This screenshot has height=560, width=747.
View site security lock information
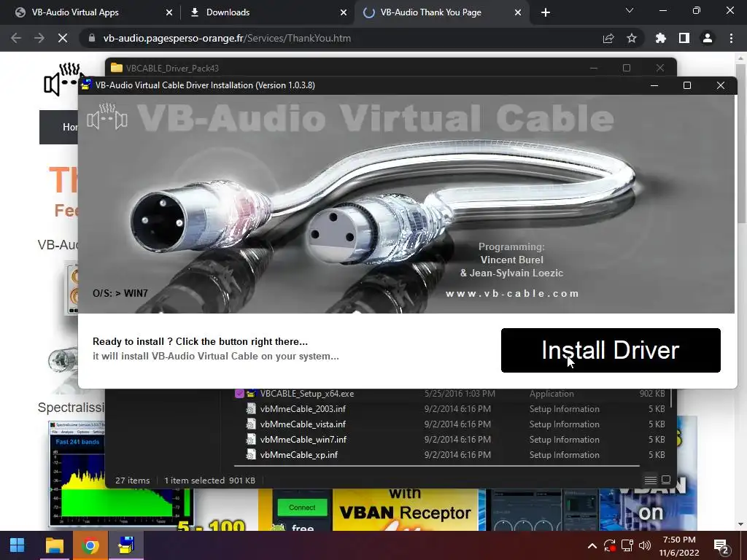[91, 38]
